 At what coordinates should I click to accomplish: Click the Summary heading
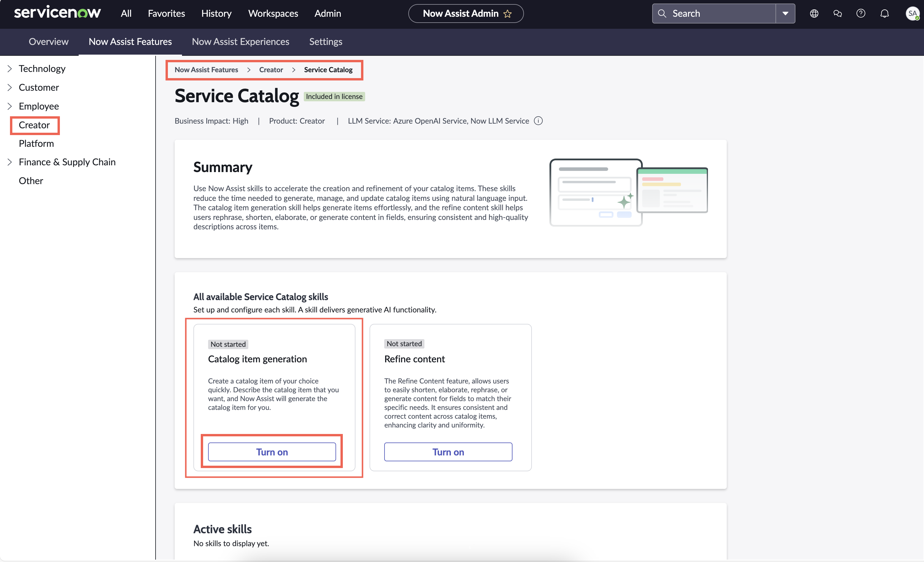[x=223, y=167]
